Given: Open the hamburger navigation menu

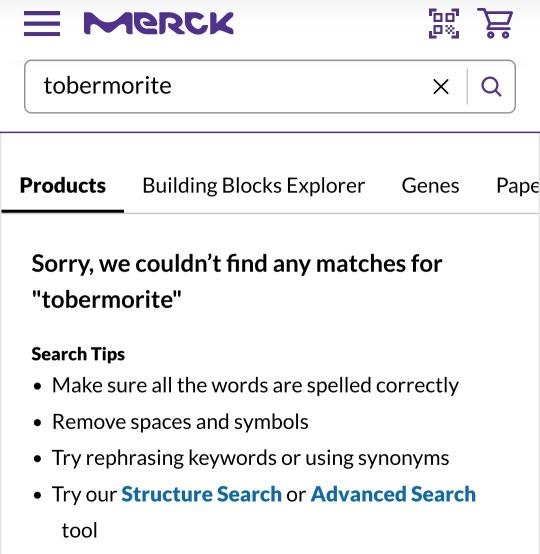Looking at the screenshot, I should click(x=42, y=24).
